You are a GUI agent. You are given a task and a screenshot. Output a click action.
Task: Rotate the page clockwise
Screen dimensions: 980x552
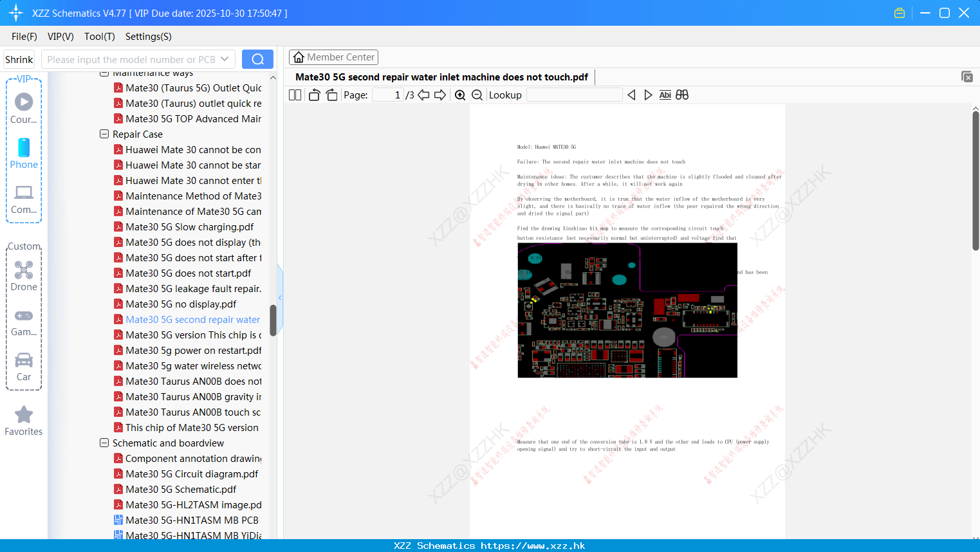[331, 95]
